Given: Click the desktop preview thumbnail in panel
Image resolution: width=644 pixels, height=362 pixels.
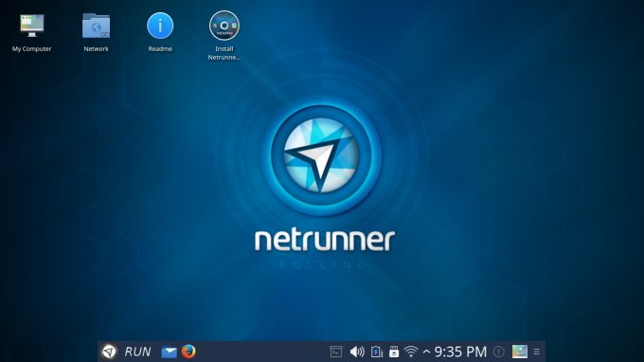Looking at the screenshot, I should [x=520, y=352].
